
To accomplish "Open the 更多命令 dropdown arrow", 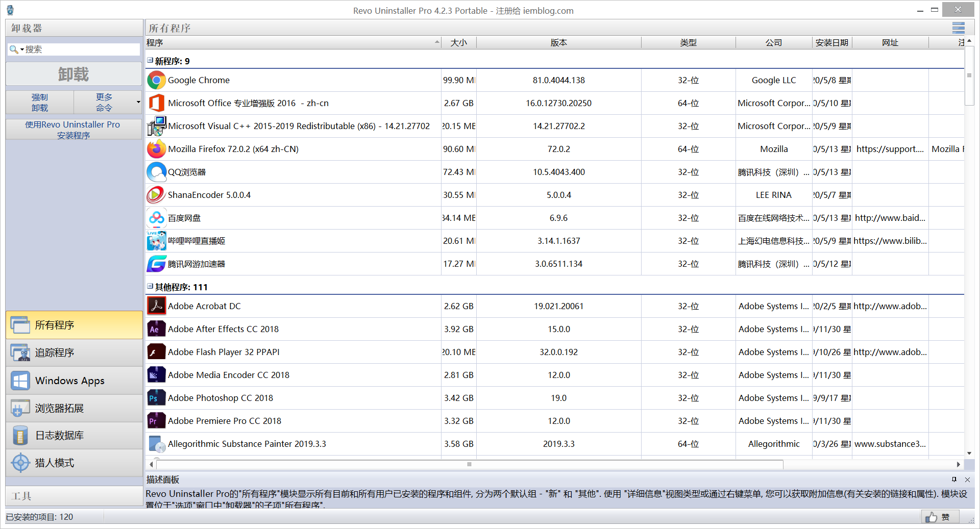I will [x=138, y=102].
